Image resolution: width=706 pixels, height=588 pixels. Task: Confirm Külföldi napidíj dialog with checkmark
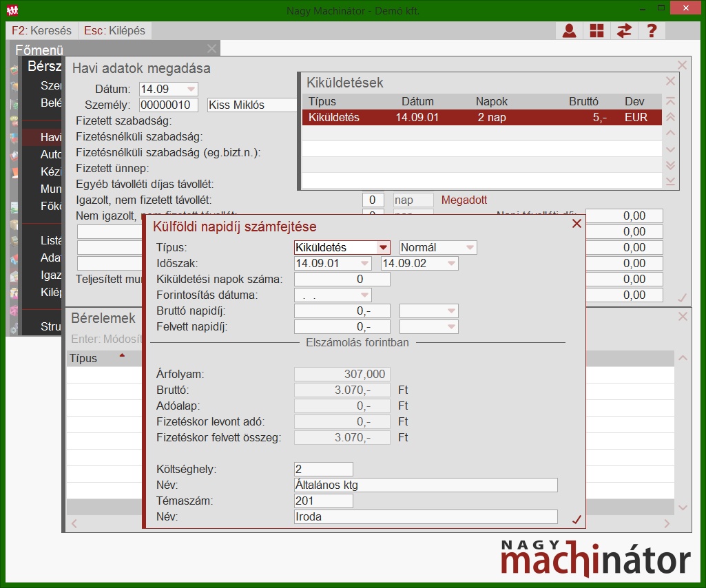(577, 519)
